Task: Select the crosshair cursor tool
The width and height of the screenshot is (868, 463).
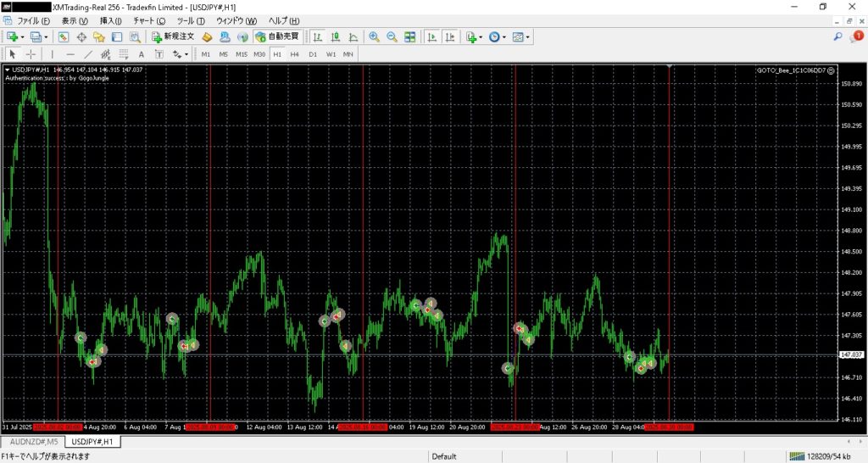Action: tap(31, 54)
